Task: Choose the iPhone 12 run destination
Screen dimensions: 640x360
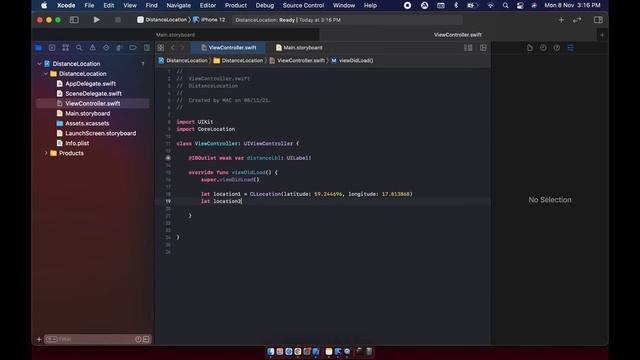Action: point(209,20)
